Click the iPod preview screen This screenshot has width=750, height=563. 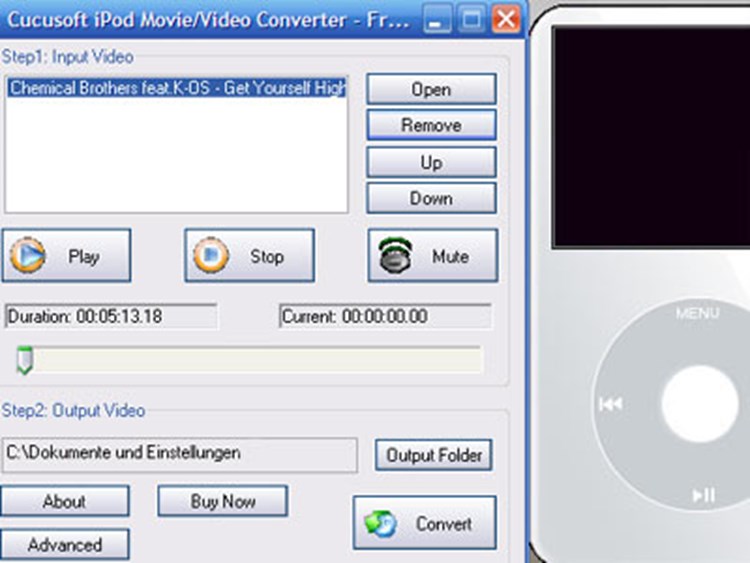click(x=651, y=137)
